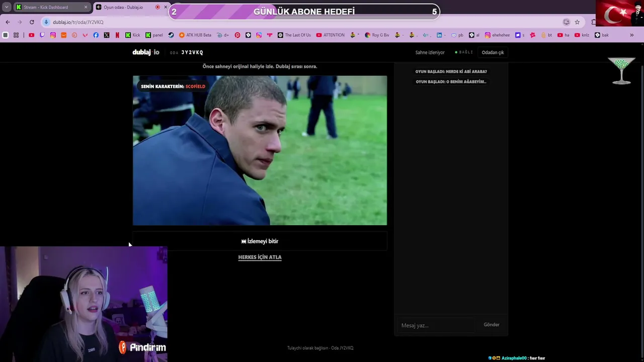The width and height of the screenshot is (644, 362).
Task: Open the ATK HUB Beta bookmark
Action: (195, 35)
